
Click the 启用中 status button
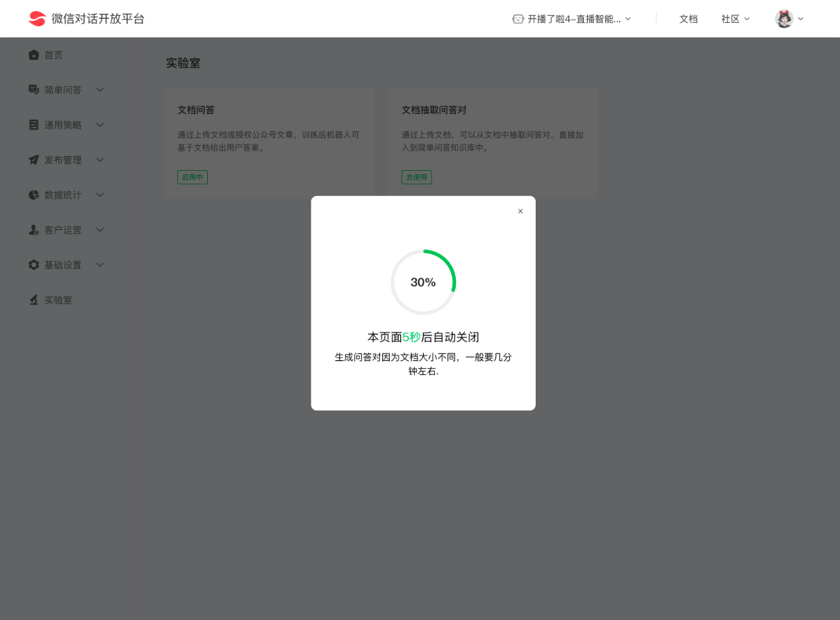pos(192,177)
